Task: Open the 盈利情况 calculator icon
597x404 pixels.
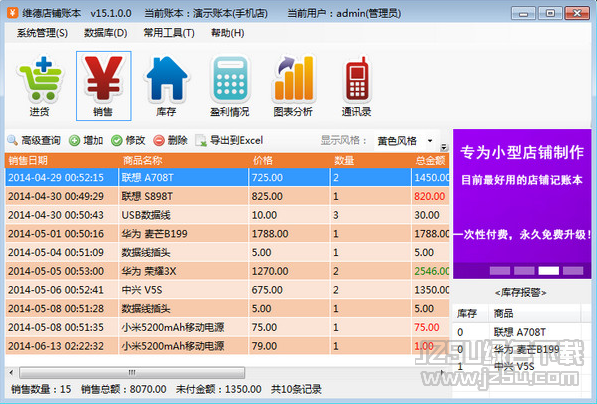Action: [x=230, y=86]
